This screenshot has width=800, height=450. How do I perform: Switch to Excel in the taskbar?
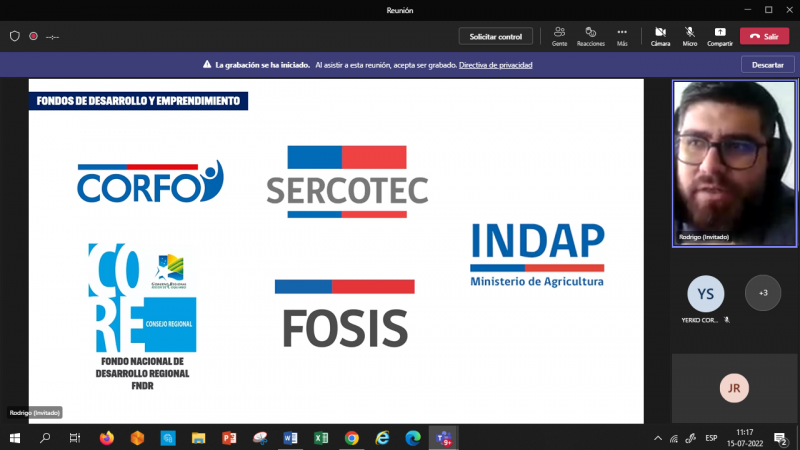(x=321, y=438)
